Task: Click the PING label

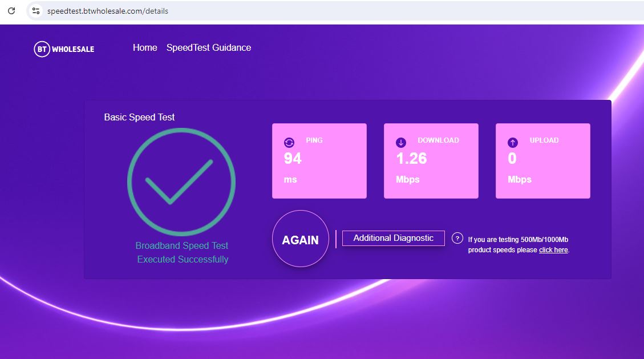Action: 314,140
